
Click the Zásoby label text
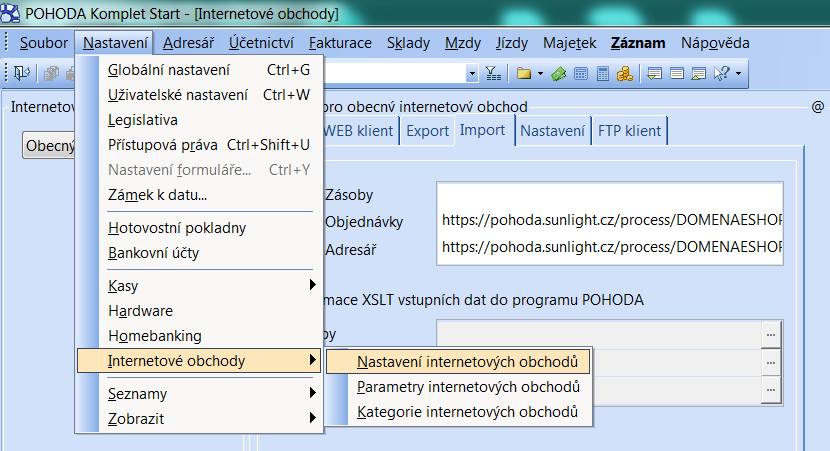(349, 195)
